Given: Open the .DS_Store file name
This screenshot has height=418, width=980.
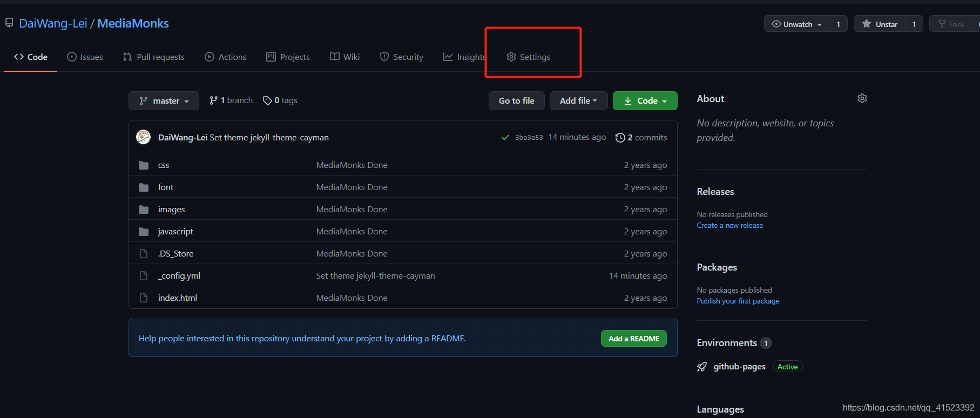Looking at the screenshot, I should pos(175,254).
